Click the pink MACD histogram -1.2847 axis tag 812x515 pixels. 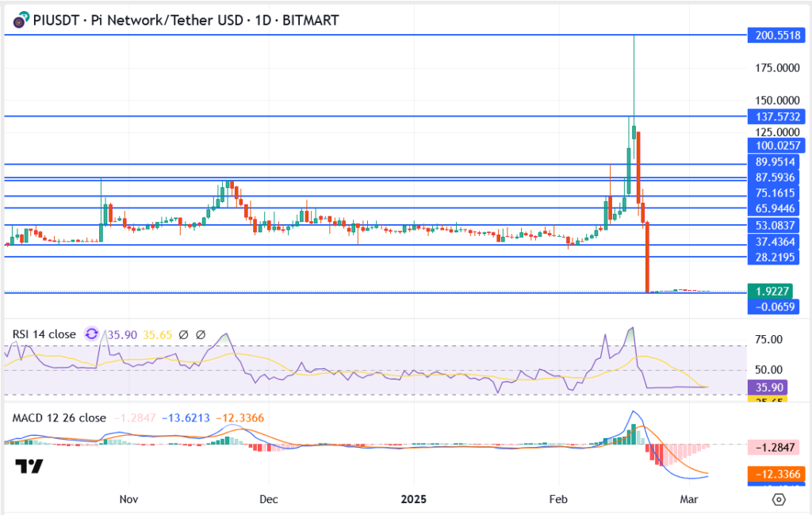[776, 448]
